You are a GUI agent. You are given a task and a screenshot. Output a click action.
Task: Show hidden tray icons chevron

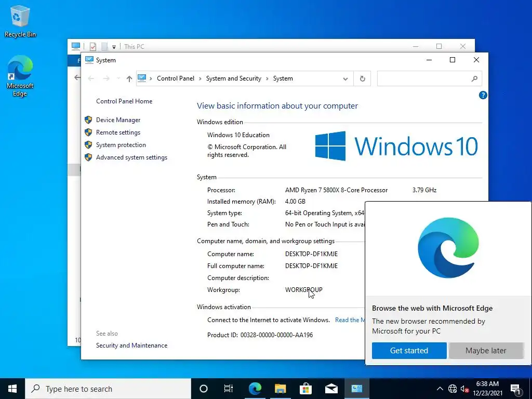440,389
